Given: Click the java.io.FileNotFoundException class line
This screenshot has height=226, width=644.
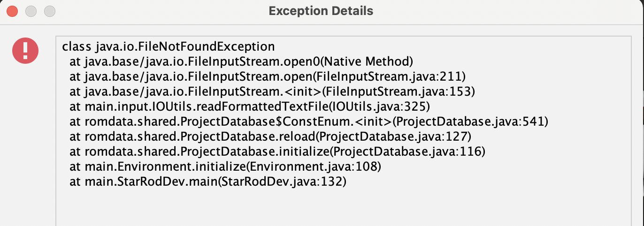Looking at the screenshot, I should pos(168,47).
